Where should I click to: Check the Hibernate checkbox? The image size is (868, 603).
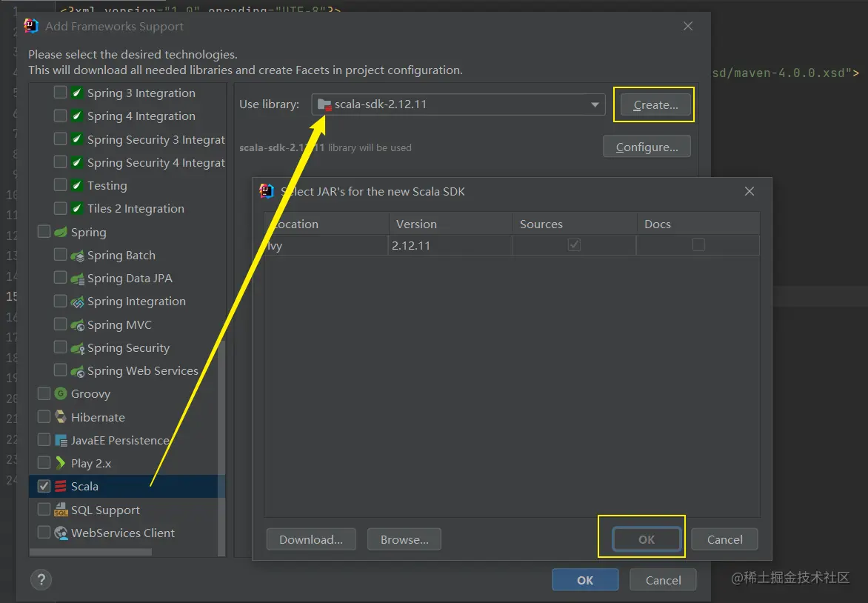[44, 416]
